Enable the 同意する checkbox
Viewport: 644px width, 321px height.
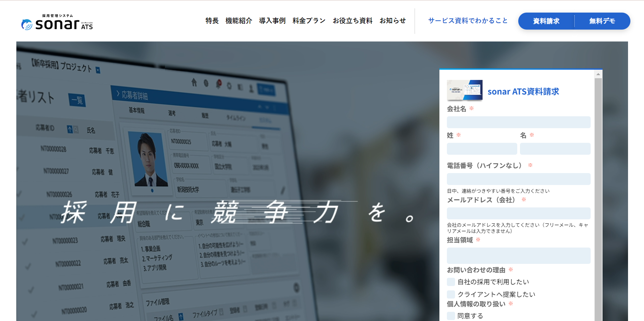click(x=451, y=316)
